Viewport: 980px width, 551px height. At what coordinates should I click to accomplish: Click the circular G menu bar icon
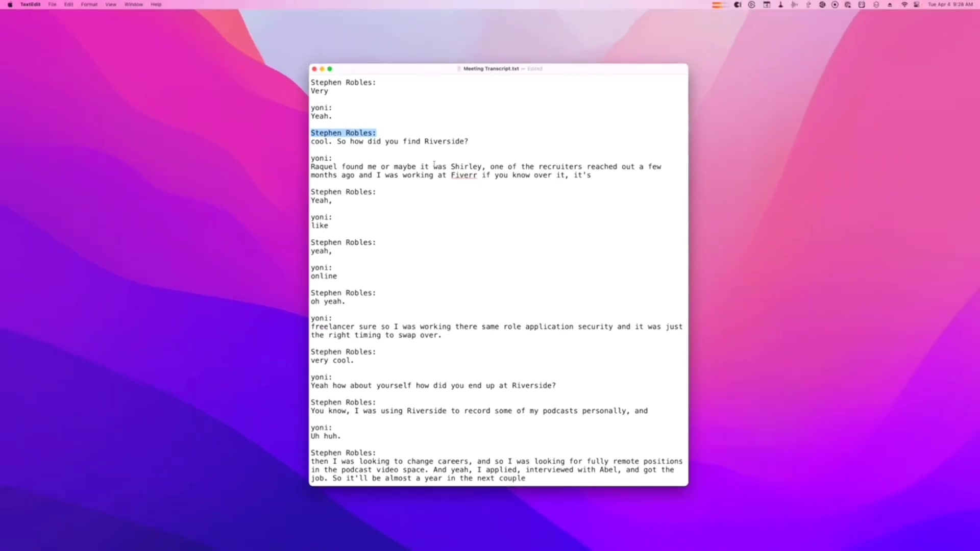[x=751, y=5]
